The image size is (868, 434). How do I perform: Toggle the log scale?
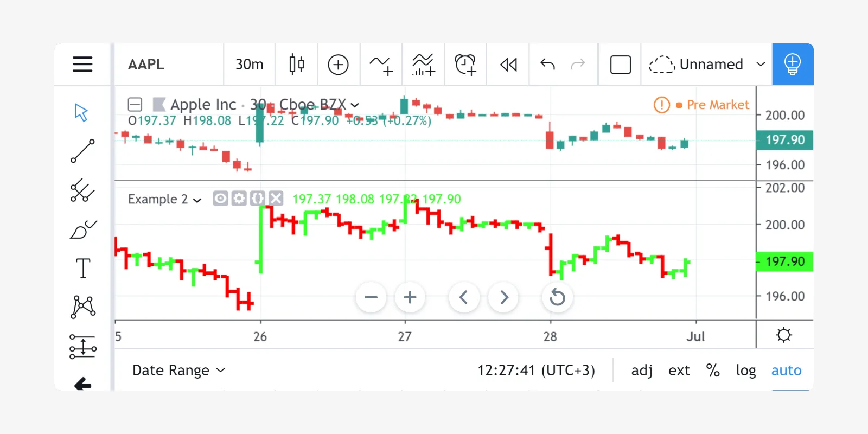pos(746,370)
